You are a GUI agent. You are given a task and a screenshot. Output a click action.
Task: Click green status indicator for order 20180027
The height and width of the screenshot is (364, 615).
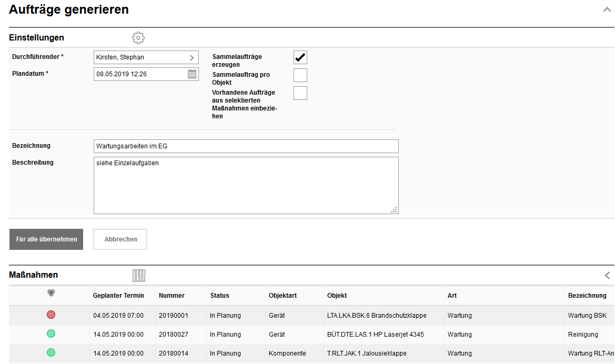[51, 333]
